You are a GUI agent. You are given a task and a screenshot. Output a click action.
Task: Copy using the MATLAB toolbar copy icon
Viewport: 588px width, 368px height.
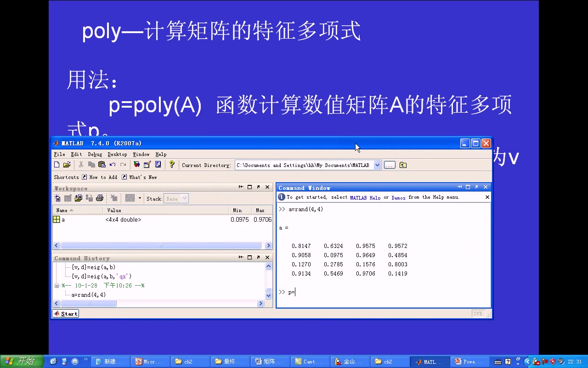91,165
